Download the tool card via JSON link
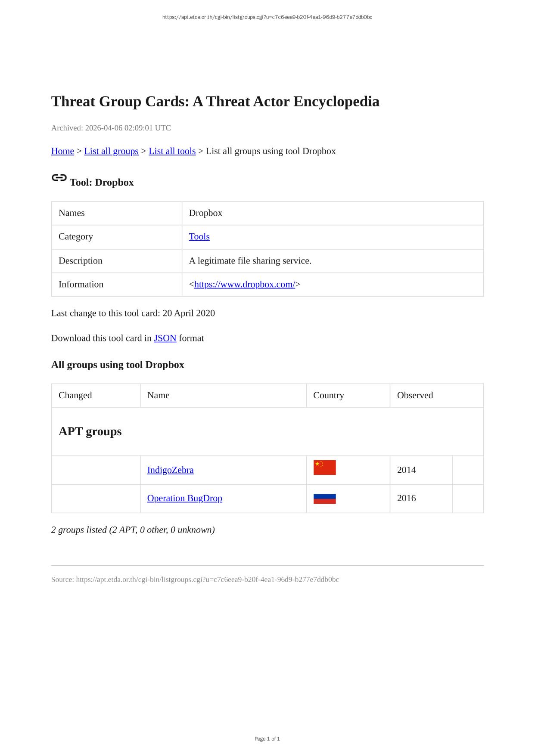 165,338
